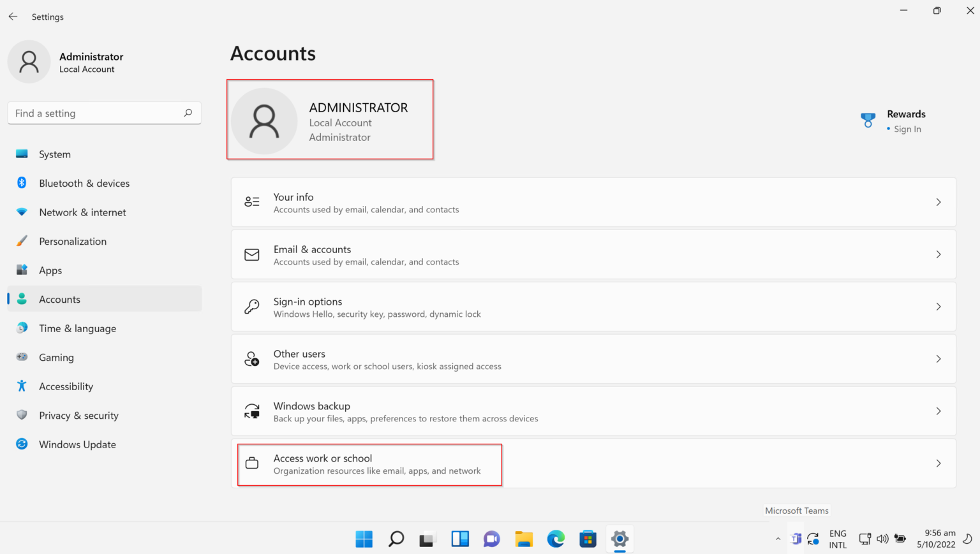Expand the Windows backup section chevron
The width and height of the screenshot is (980, 554).
coord(938,411)
